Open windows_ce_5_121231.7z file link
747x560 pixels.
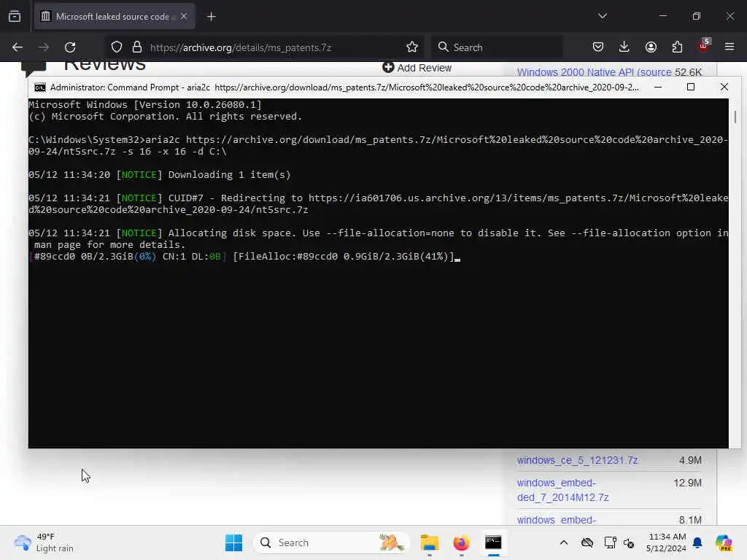pyautogui.click(x=578, y=461)
